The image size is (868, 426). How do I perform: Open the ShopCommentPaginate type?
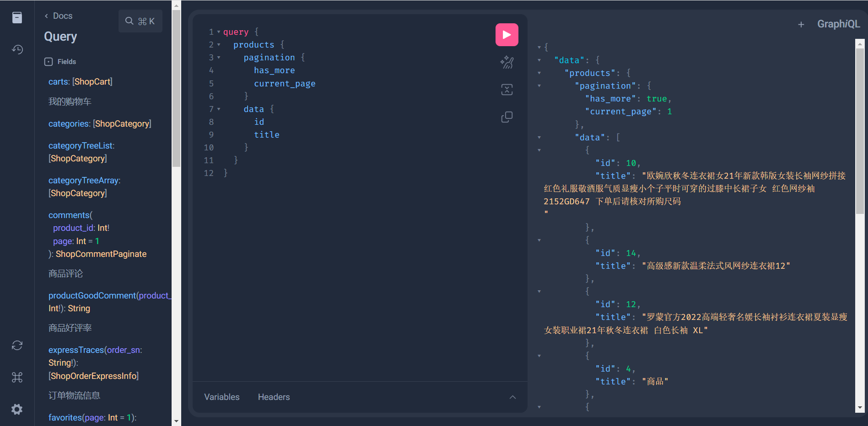tap(101, 254)
